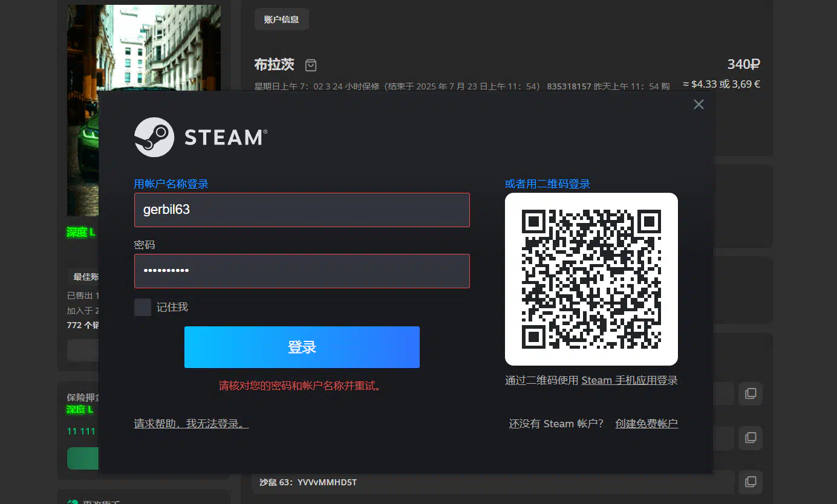Click the copy icon beside the top field row
The width and height of the screenshot is (837, 504).
point(751,393)
